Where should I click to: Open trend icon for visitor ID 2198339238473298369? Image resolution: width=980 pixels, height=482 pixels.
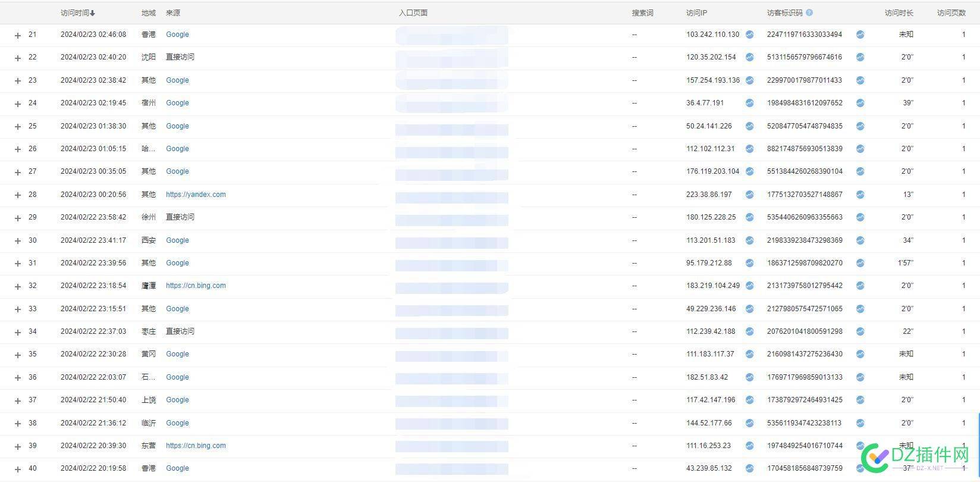pyautogui.click(x=860, y=240)
